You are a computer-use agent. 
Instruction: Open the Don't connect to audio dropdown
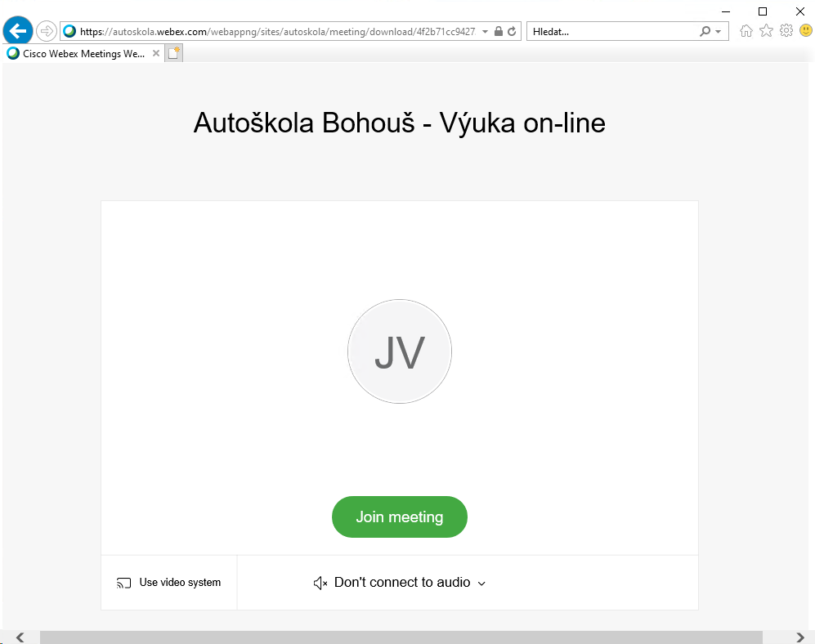[400, 583]
